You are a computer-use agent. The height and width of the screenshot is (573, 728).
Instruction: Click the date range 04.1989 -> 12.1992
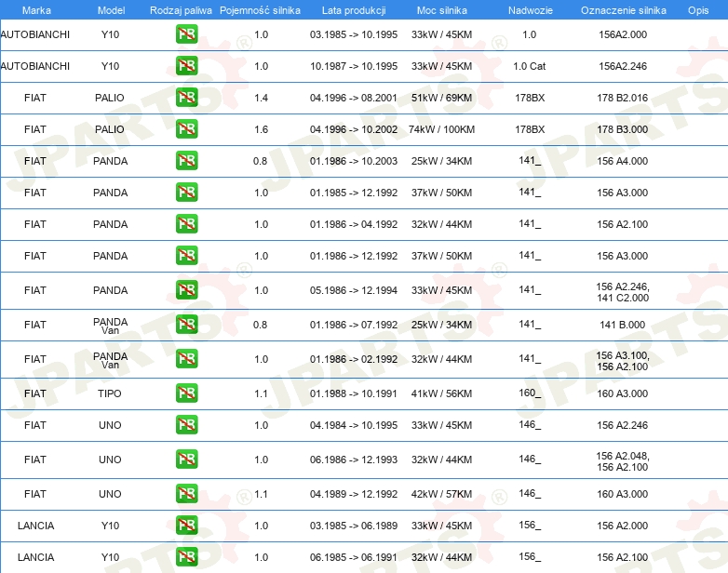354,494
